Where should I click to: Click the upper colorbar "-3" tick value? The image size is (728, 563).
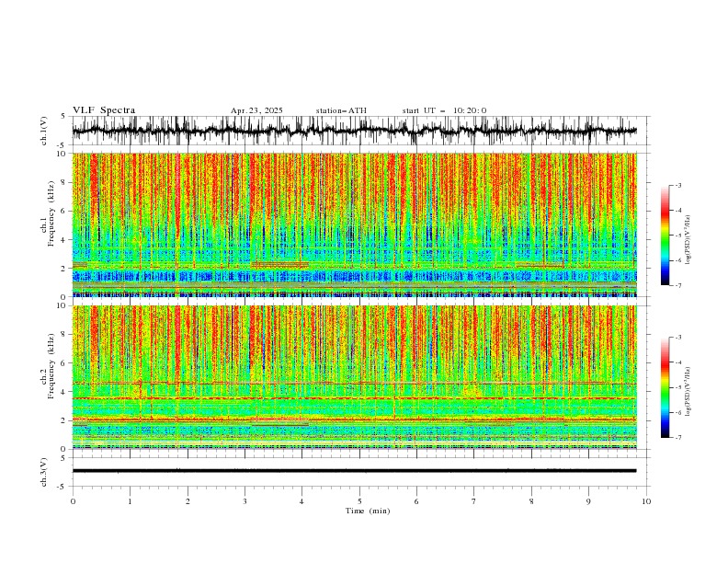tap(678, 185)
